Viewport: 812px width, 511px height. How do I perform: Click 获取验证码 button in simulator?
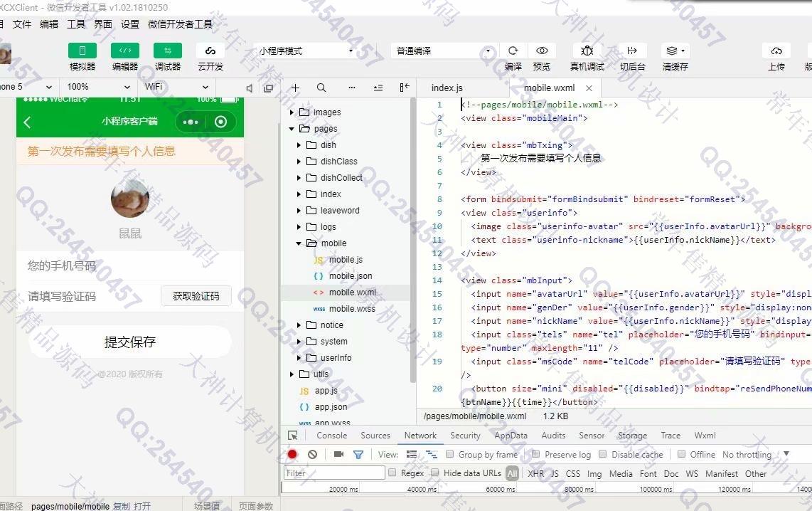coord(196,296)
